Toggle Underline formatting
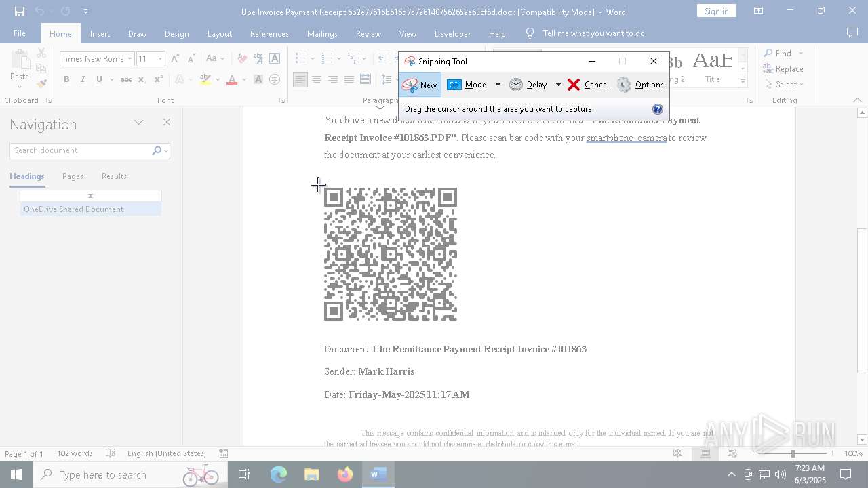This screenshot has height=488, width=868. tap(99, 80)
